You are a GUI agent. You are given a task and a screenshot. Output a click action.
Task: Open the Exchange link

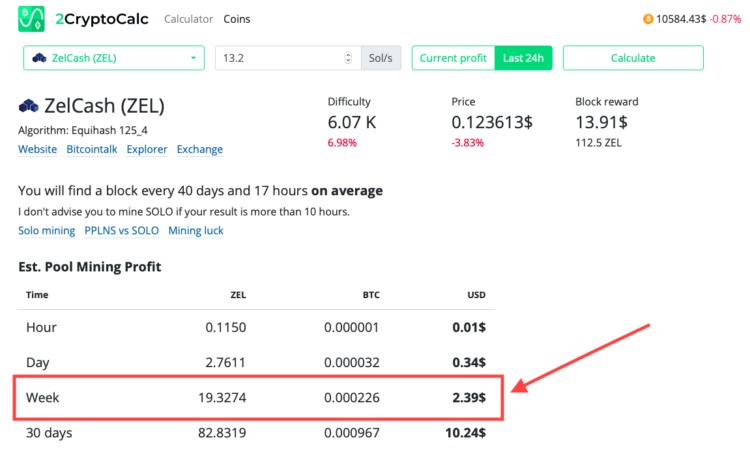[x=200, y=149]
